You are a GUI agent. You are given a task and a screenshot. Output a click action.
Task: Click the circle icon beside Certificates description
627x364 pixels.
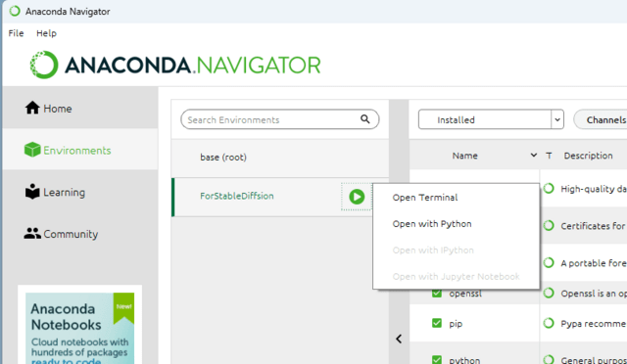pyautogui.click(x=549, y=226)
